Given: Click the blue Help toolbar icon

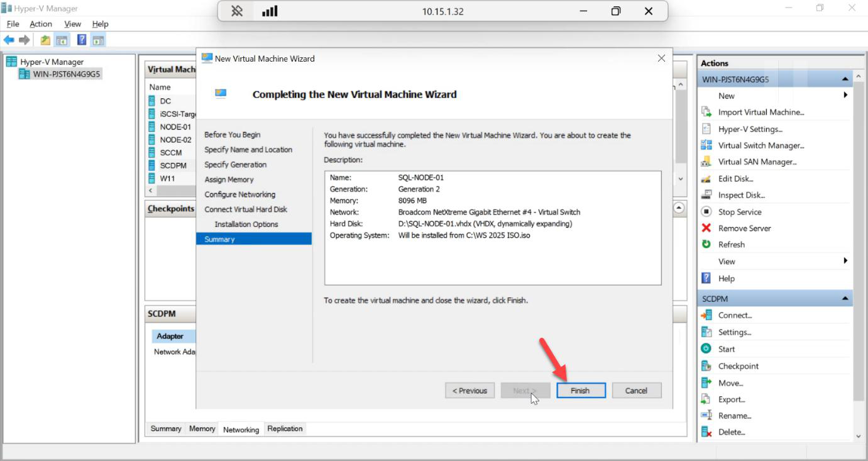Looking at the screenshot, I should (82, 40).
